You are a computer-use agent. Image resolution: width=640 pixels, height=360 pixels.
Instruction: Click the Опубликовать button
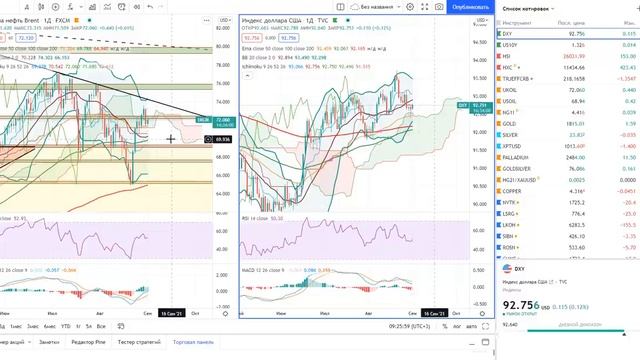(471, 7)
